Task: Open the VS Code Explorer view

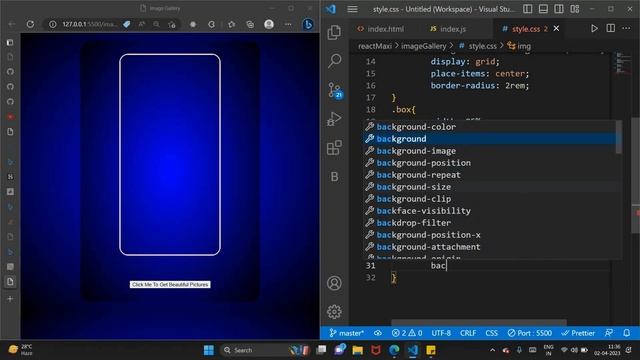Action: (x=334, y=32)
